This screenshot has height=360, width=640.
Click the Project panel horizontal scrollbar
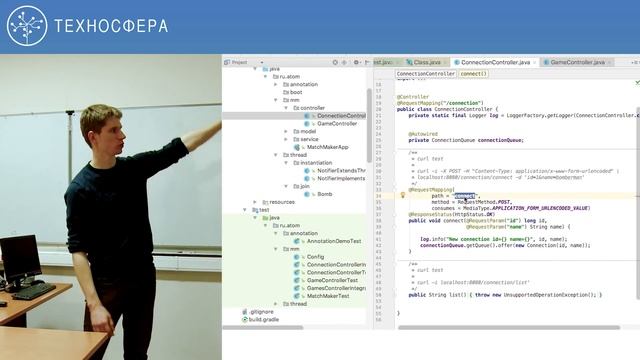pos(263,327)
